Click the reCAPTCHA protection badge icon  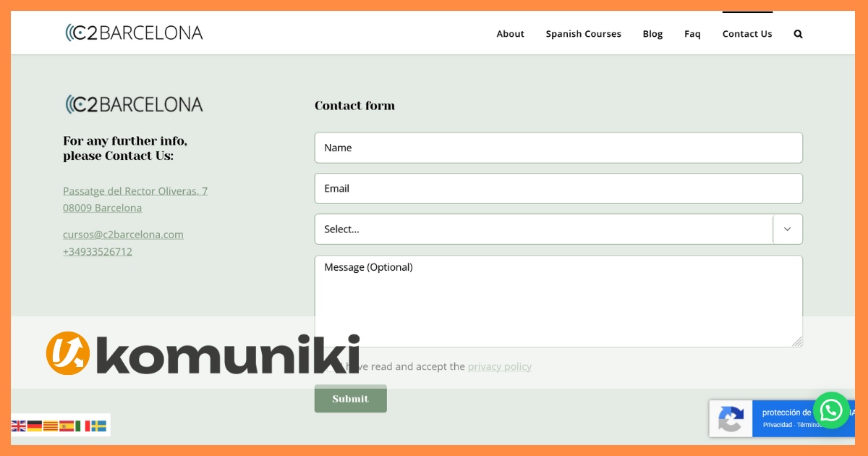[x=731, y=419]
